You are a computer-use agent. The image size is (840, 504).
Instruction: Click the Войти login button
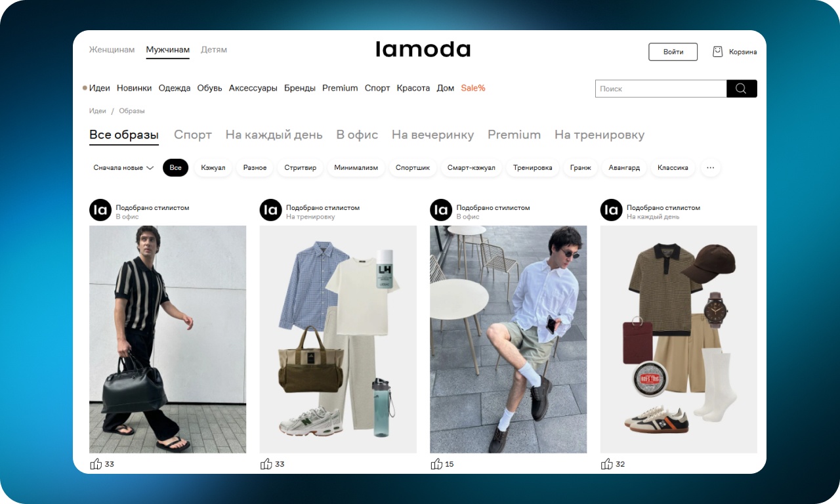point(673,52)
